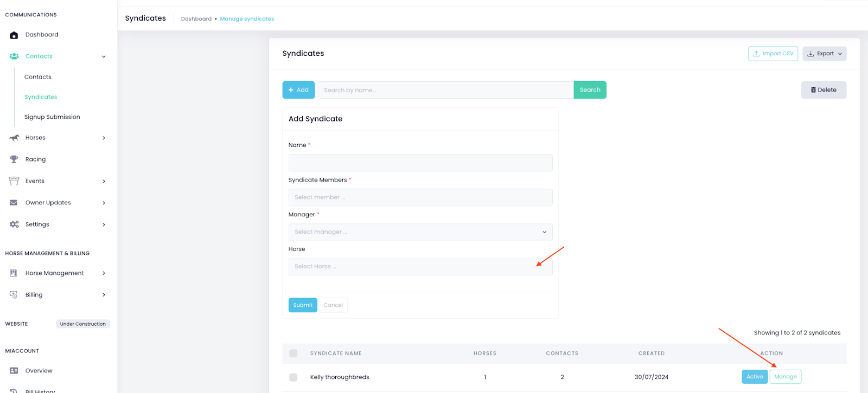Open the Export dropdown
Viewport: 868px width, 393px height.
(824, 54)
